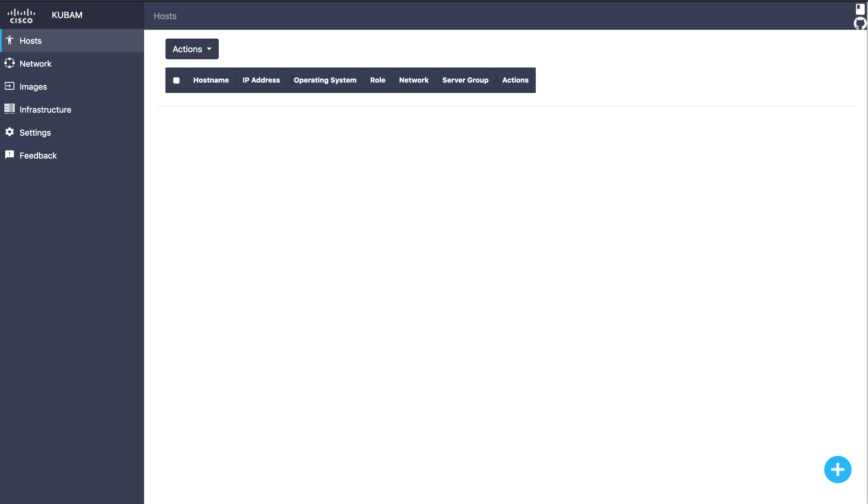Click the Network column header

coord(414,80)
